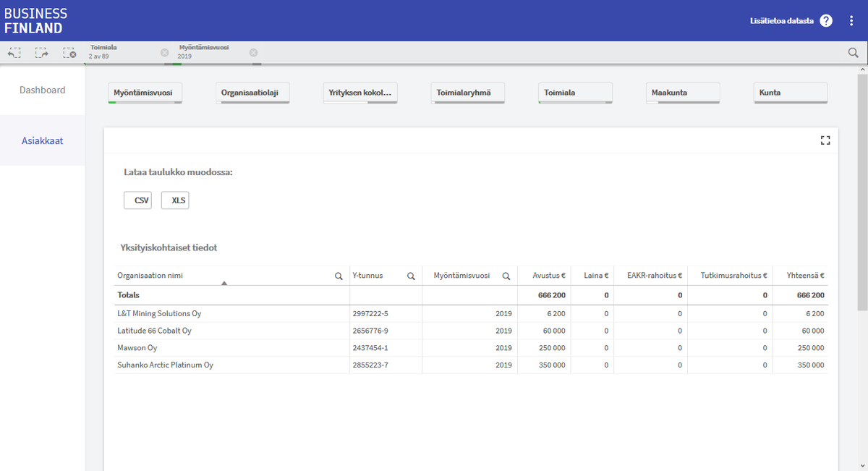Click Y-tunnus value 2855223-7
868x471 pixels.
coord(370,365)
